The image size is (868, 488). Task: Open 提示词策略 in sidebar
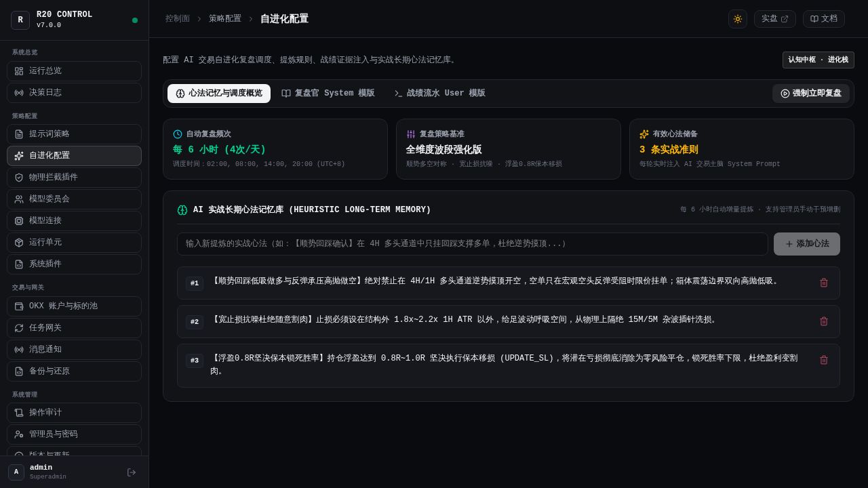pyautogui.click(x=74, y=134)
